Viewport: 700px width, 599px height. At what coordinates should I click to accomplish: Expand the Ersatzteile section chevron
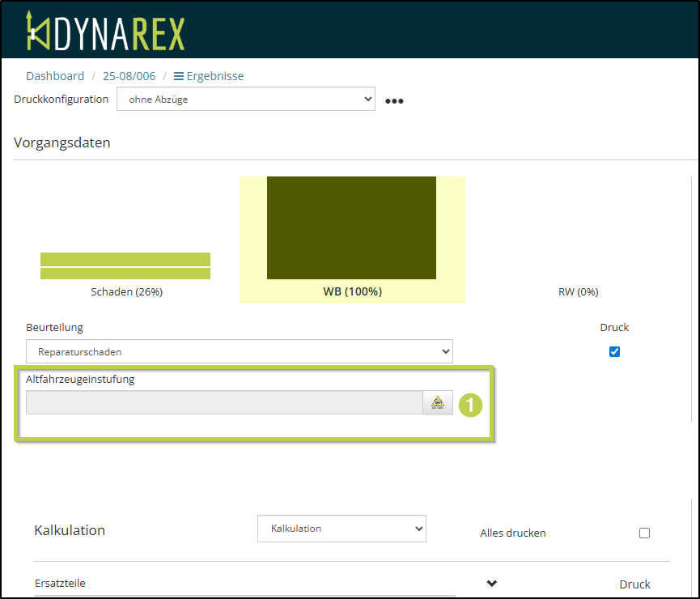coord(491,584)
